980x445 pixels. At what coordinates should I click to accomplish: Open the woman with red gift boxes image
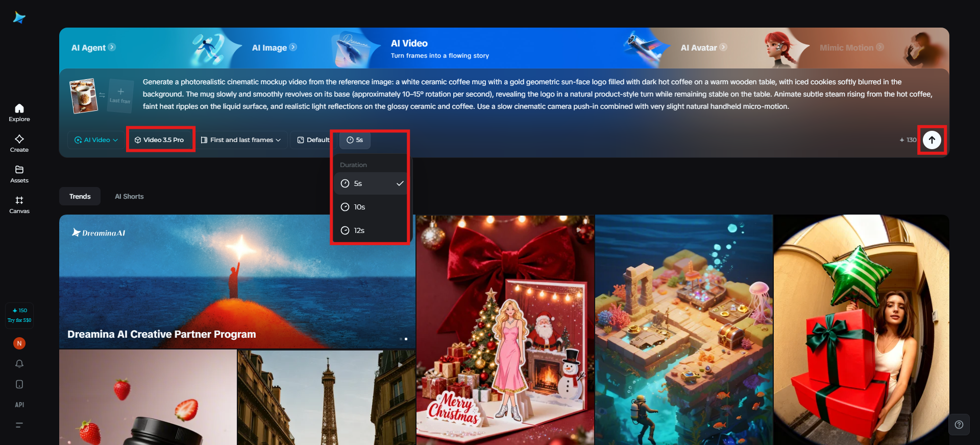click(862, 330)
